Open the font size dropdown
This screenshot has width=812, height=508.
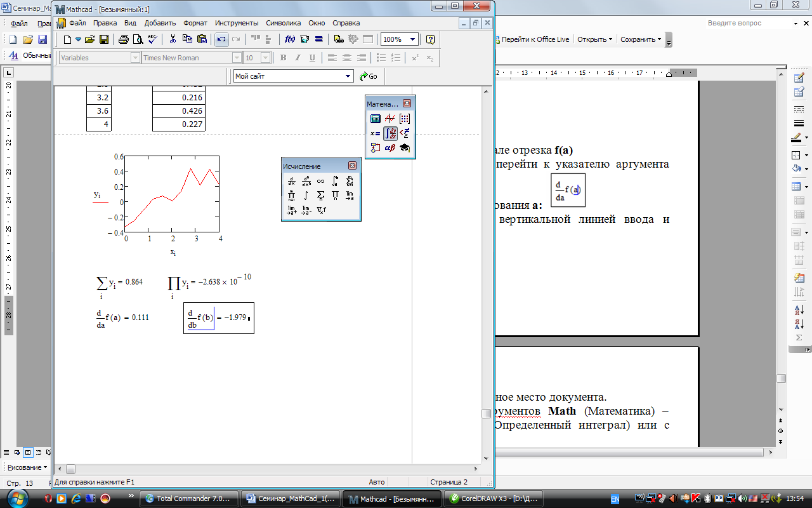[x=266, y=58]
